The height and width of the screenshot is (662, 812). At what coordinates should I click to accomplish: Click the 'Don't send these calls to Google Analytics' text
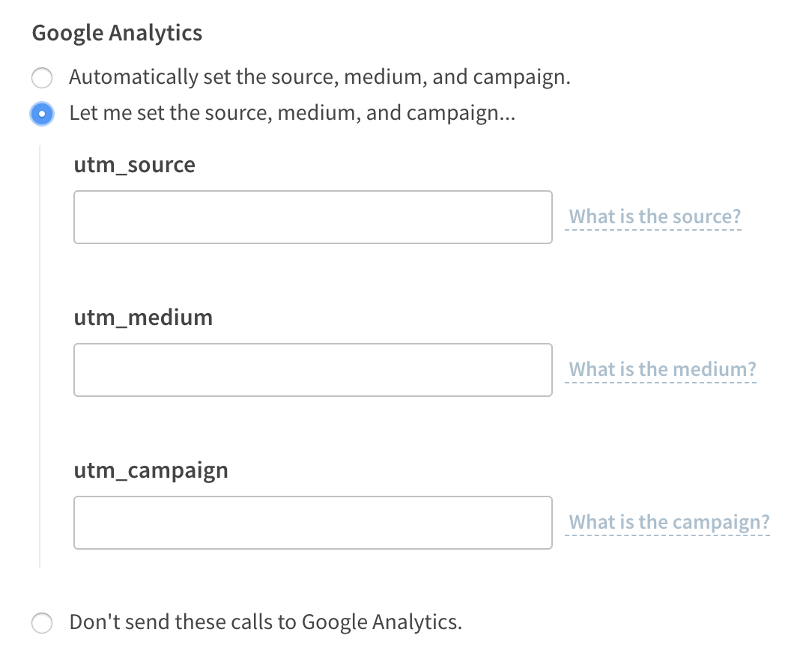point(265,622)
